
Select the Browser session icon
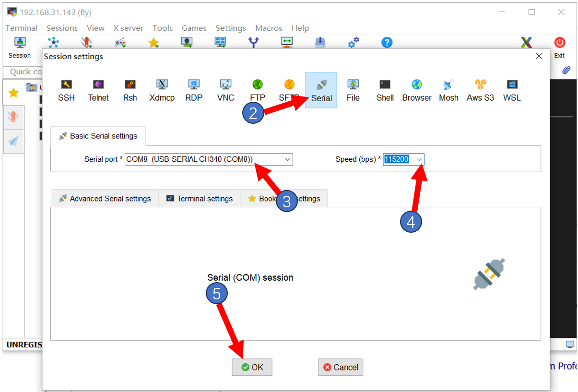click(416, 90)
